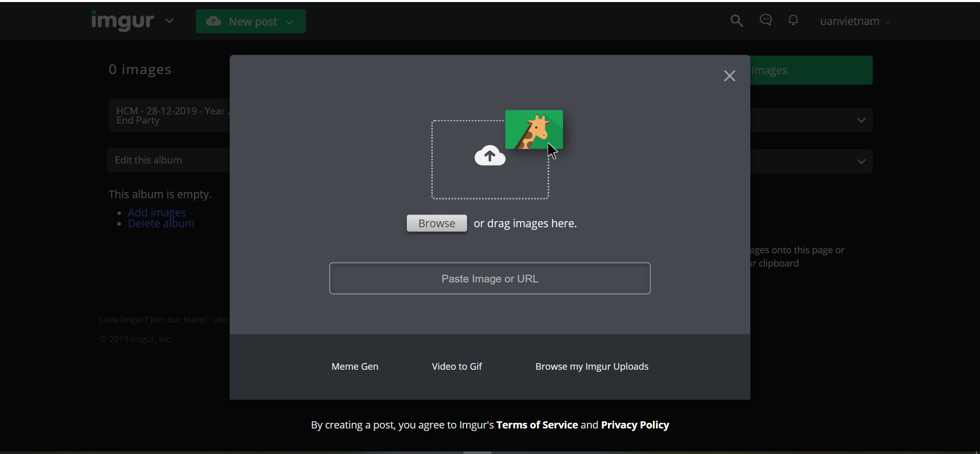Click the Paste Image or URL field

(490, 278)
